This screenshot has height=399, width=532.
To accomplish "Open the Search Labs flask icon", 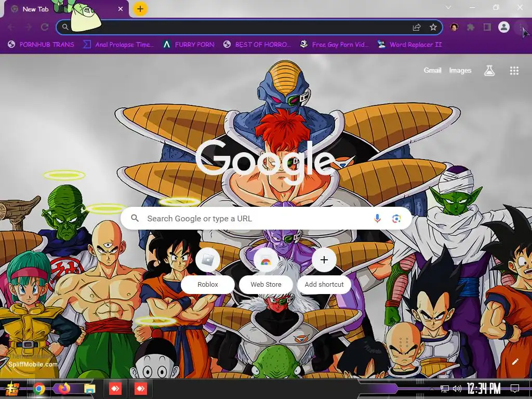I will [x=489, y=71].
